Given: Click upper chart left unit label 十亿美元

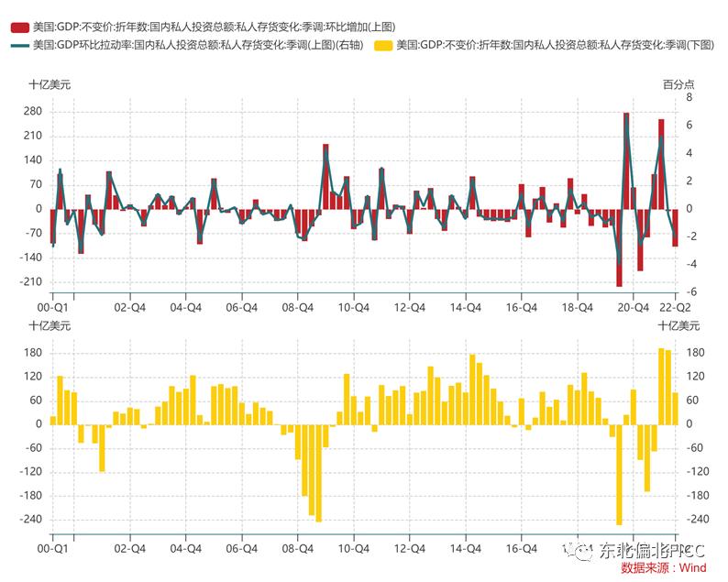Looking at the screenshot, I should point(50,84).
